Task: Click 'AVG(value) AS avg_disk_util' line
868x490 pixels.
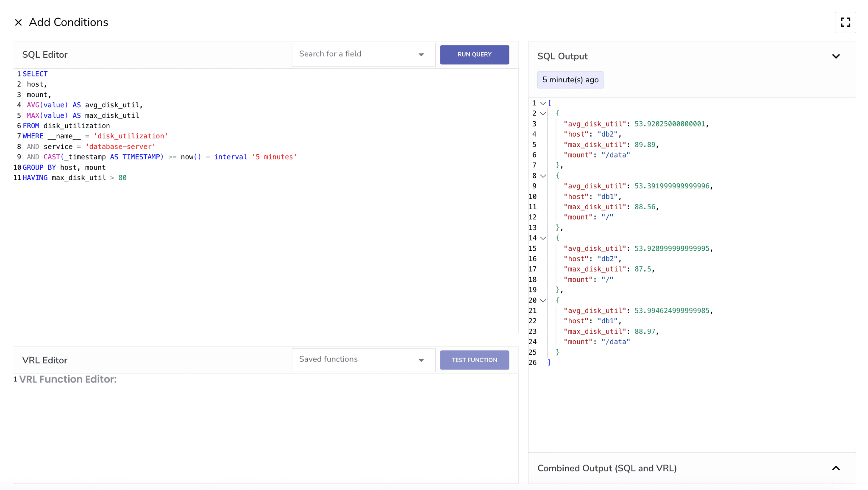Action: (85, 105)
